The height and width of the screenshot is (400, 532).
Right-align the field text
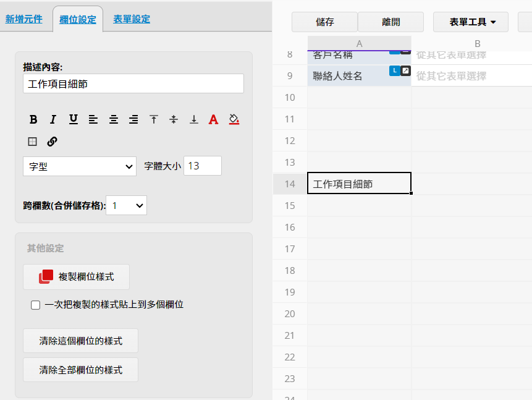[x=133, y=119]
